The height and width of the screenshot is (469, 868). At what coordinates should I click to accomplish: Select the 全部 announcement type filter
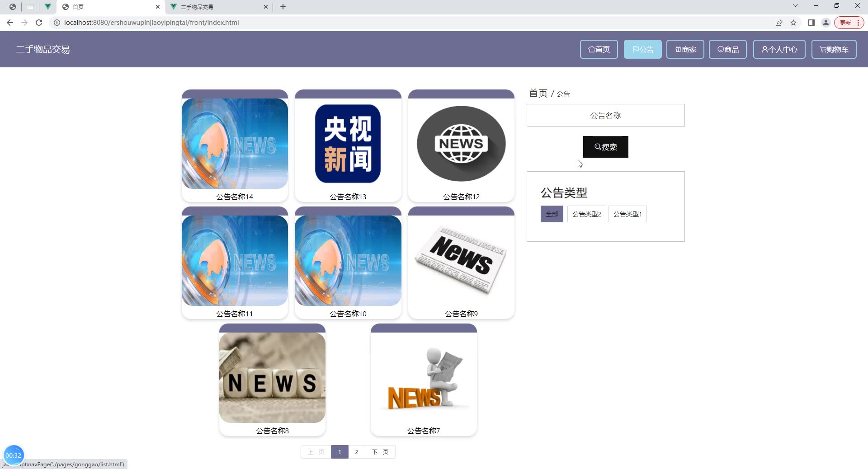coord(552,214)
